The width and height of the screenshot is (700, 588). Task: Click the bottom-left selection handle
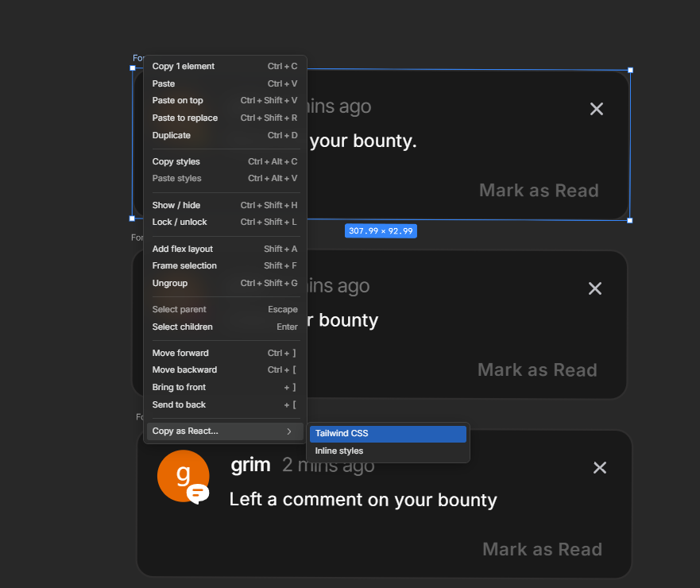pos(132,219)
